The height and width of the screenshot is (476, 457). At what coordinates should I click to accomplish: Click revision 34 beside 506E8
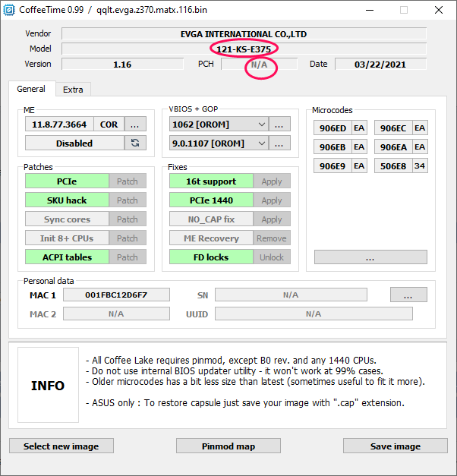pos(420,165)
